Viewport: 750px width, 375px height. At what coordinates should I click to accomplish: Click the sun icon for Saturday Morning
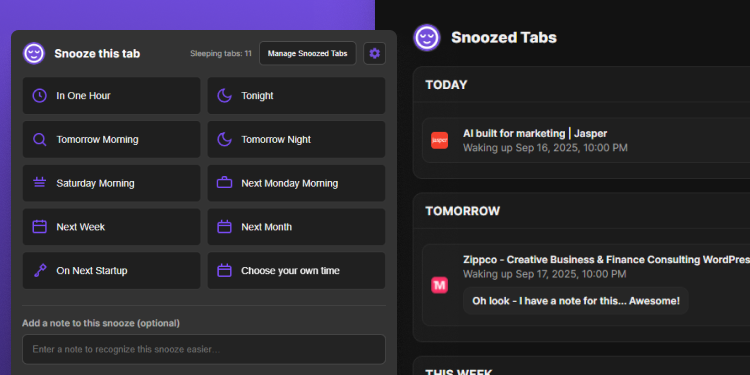click(39, 183)
